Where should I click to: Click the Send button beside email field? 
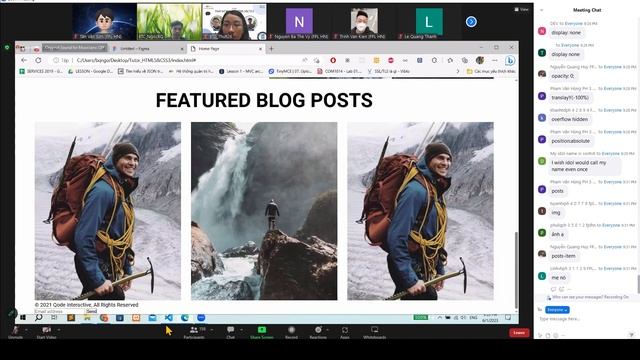point(91,311)
